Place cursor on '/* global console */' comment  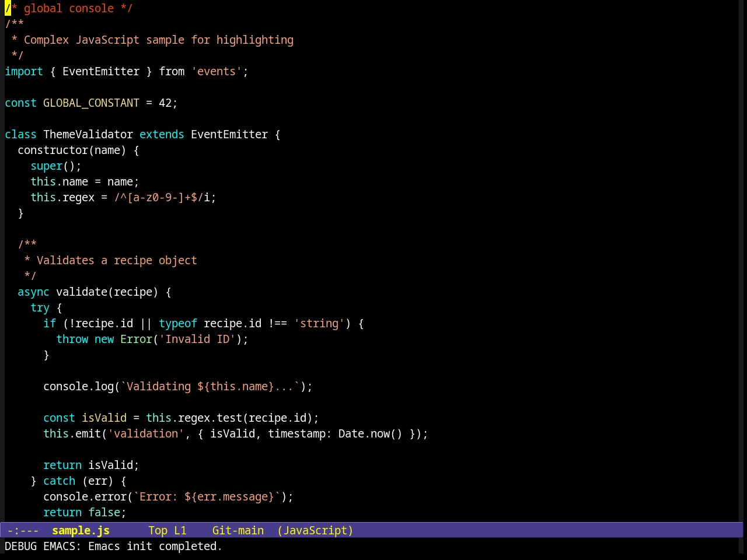(x=69, y=8)
